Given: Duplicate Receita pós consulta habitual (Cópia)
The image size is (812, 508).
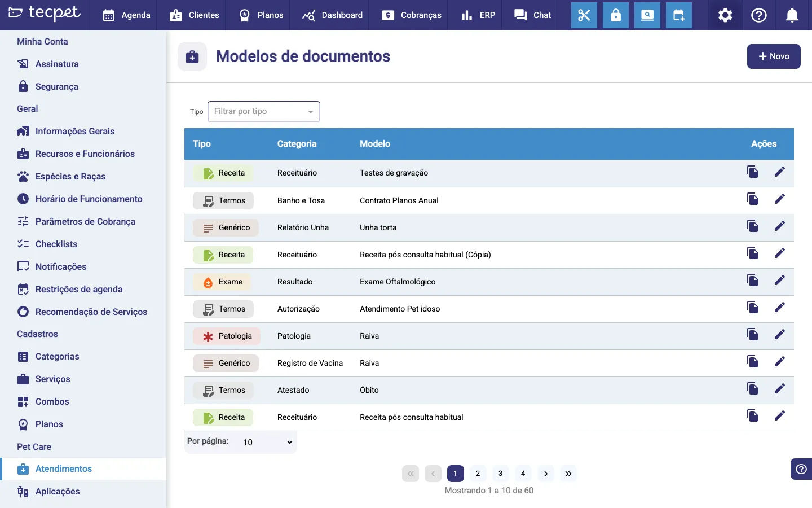Looking at the screenshot, I should [x=752, y=253].
